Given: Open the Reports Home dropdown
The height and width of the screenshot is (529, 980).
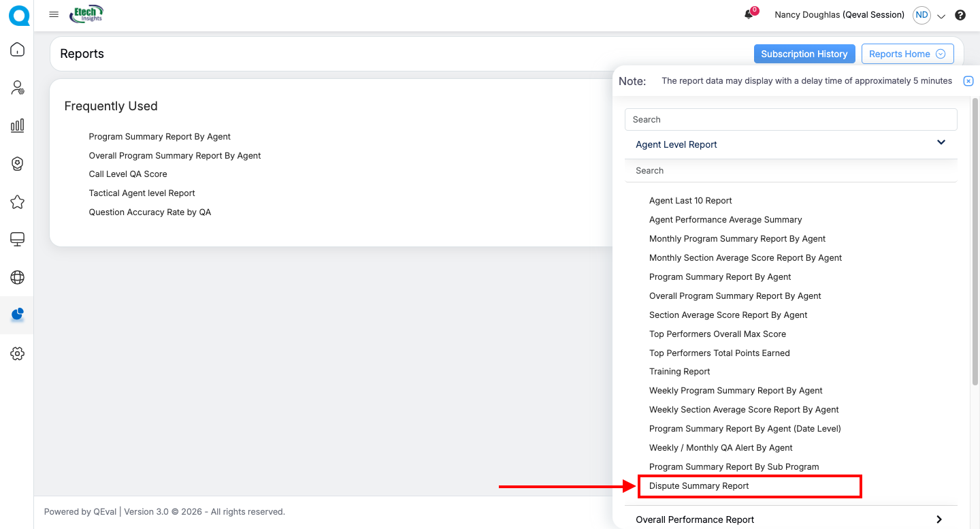Looking at the screenshot, I should 907,54.
